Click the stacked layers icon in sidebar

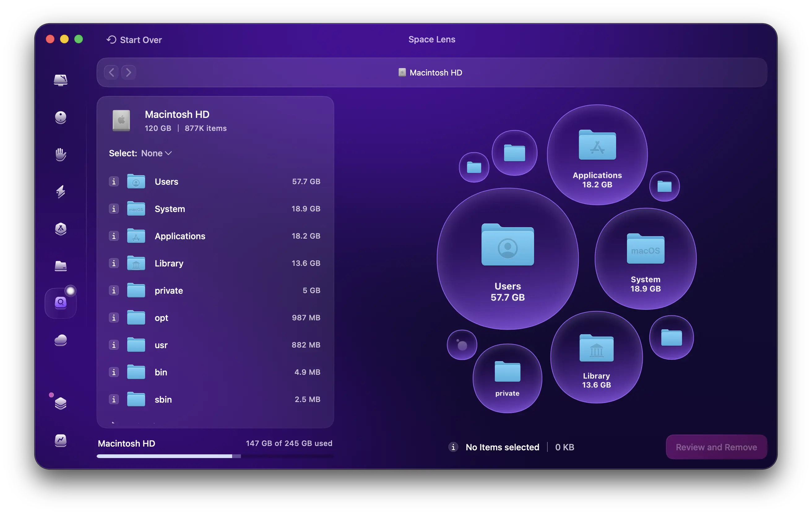61,403
